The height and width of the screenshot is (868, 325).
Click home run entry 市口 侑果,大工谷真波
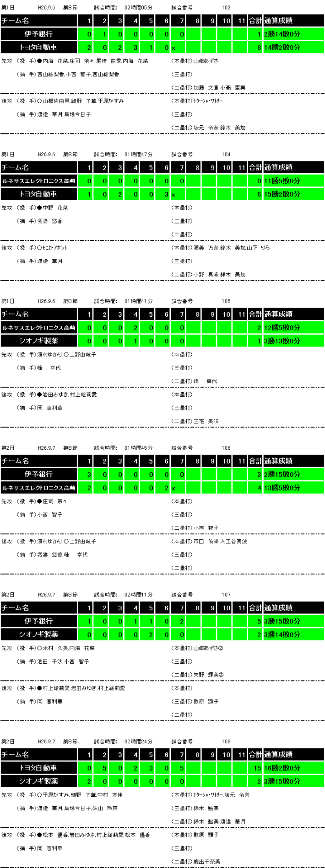220,542
